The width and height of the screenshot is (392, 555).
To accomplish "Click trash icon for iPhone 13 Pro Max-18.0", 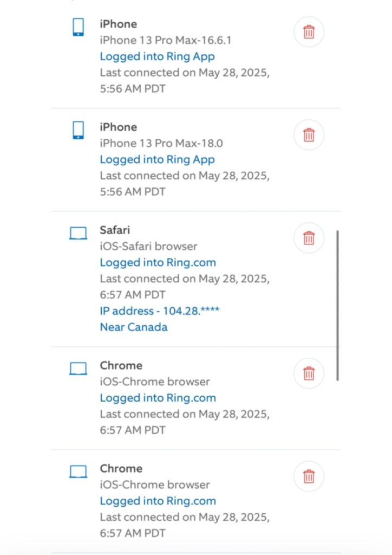I will point(309,135).
